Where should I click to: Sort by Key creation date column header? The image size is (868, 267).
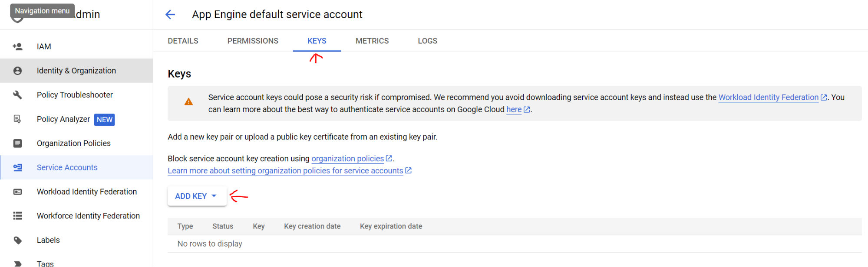312,226
